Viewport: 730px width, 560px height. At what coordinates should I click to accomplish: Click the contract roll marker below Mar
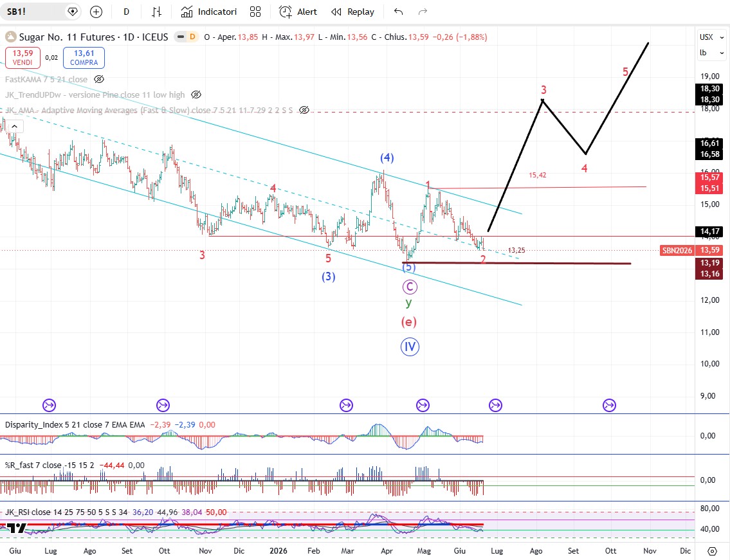pyautogui.click(x=347, y=406)
